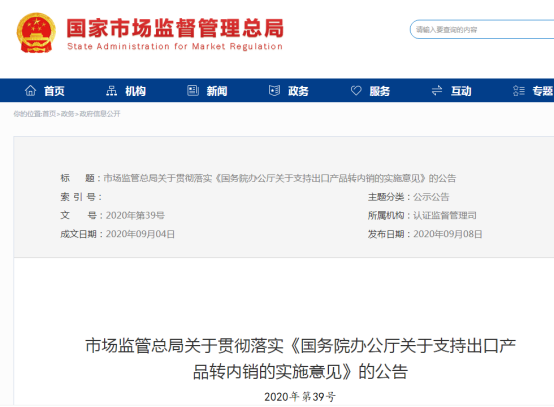Click the large announcement headline
Viewport: 554px width, 407px height.
[x=300, y=358]
